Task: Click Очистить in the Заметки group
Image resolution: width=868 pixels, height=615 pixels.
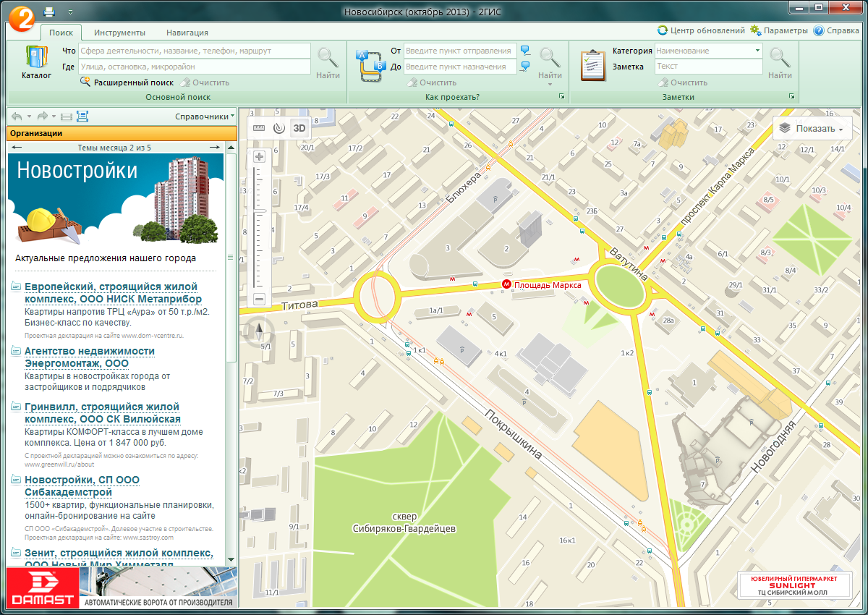Action: point(682,82)
